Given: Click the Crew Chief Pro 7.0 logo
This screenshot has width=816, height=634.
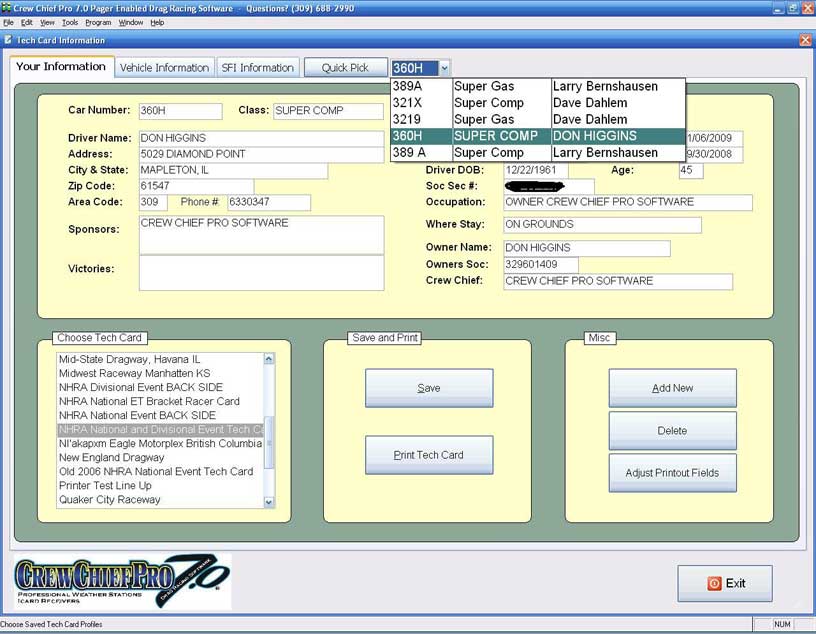Looking at the screenshot, I should [x=123, y=581].
